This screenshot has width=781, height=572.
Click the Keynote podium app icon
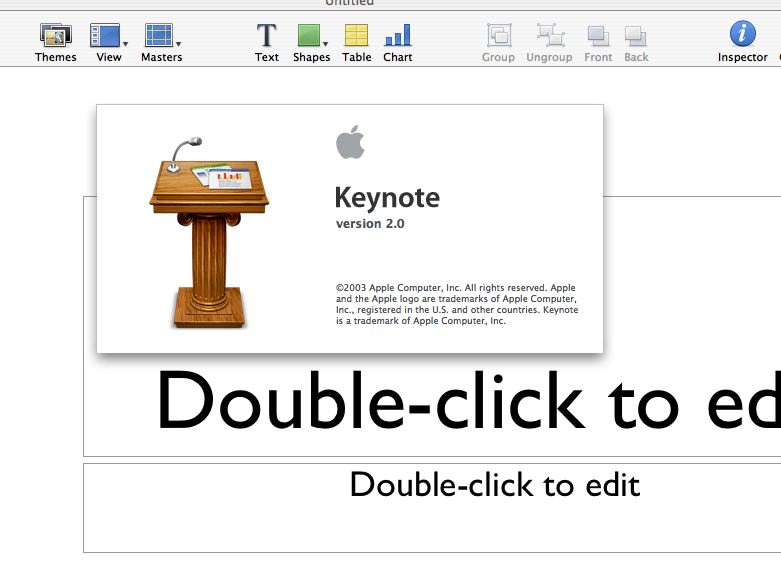tap(209, 232)
